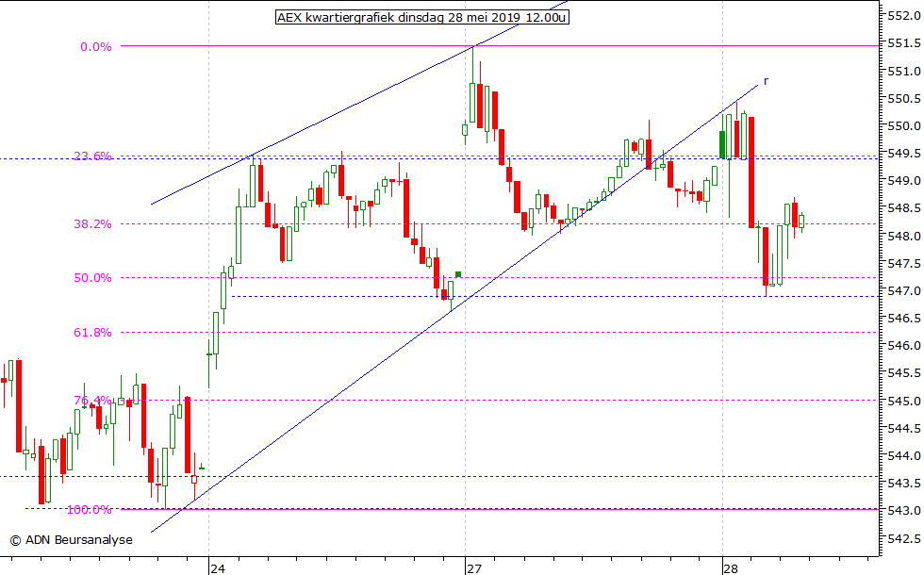Click the 50.0% Fibonacci label
Viewport: 924px width, 575px height.
92,278
